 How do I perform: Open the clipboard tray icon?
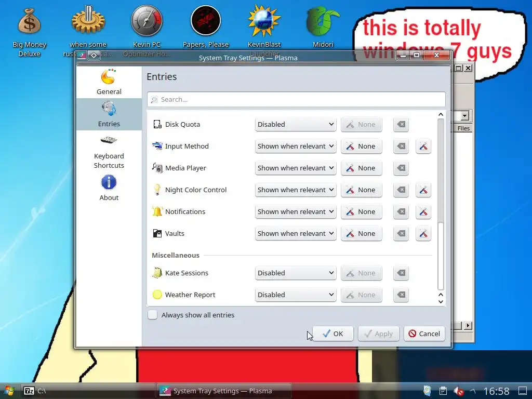[x=443, y=391]
